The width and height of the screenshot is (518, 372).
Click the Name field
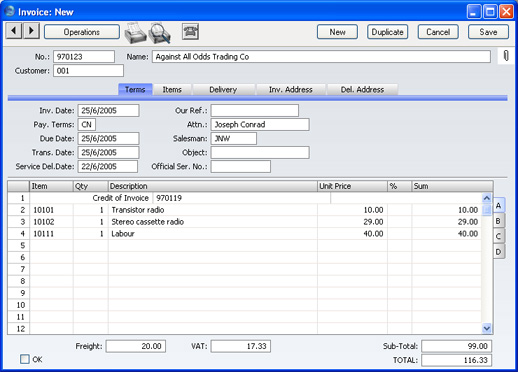[321, 57]
